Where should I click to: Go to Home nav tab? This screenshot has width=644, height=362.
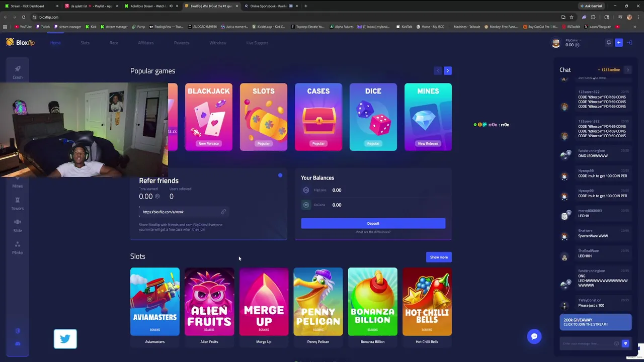[55, 43]
